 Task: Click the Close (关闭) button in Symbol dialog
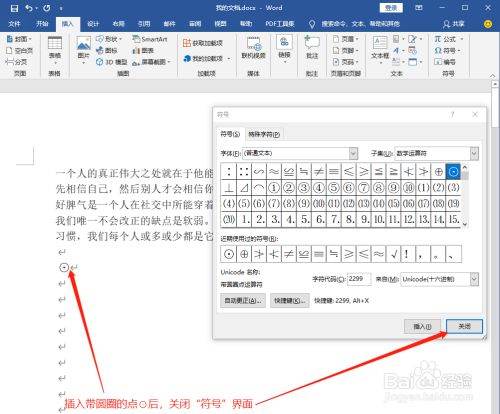(x=464, y=326)
